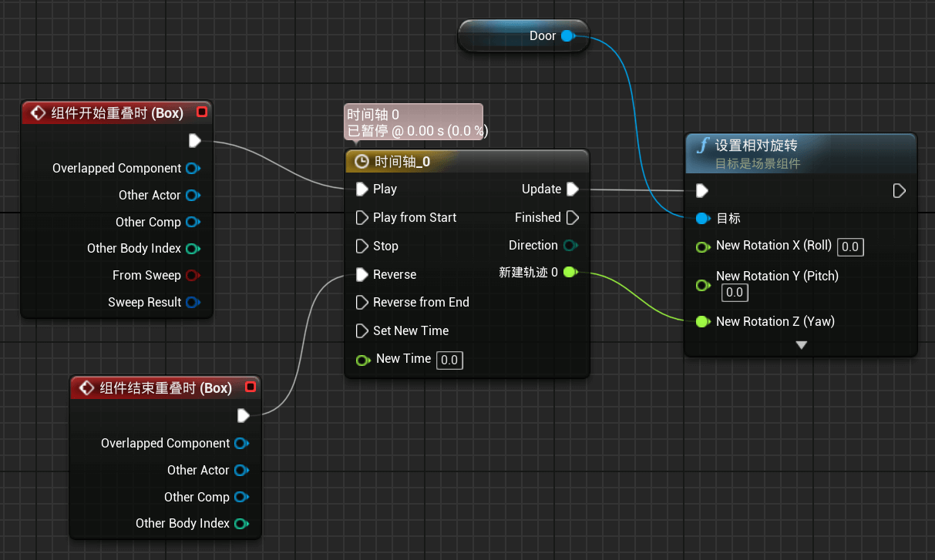Click the Sweep Result output pin
The image size is (935, 560).
(193, 302)
